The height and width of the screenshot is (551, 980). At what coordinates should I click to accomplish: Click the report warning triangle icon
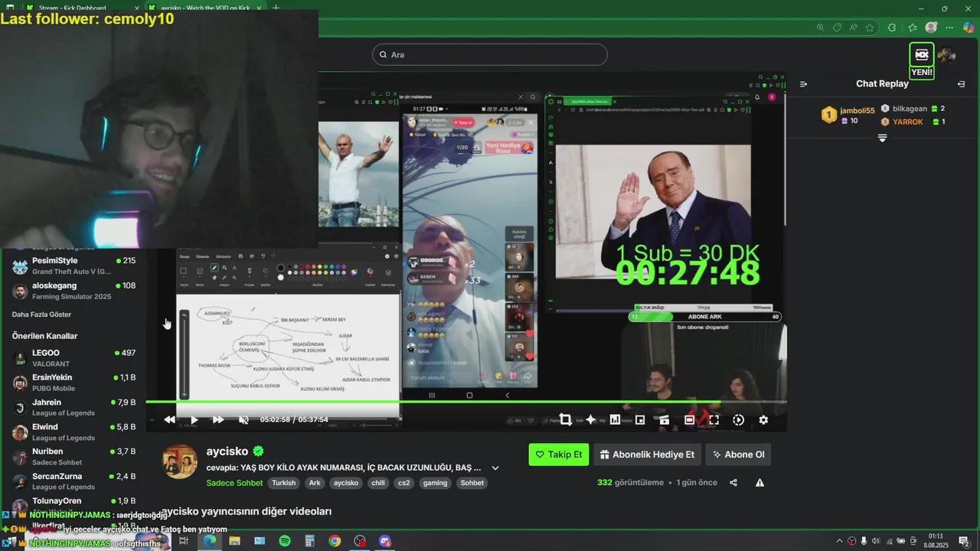[759, 483]
